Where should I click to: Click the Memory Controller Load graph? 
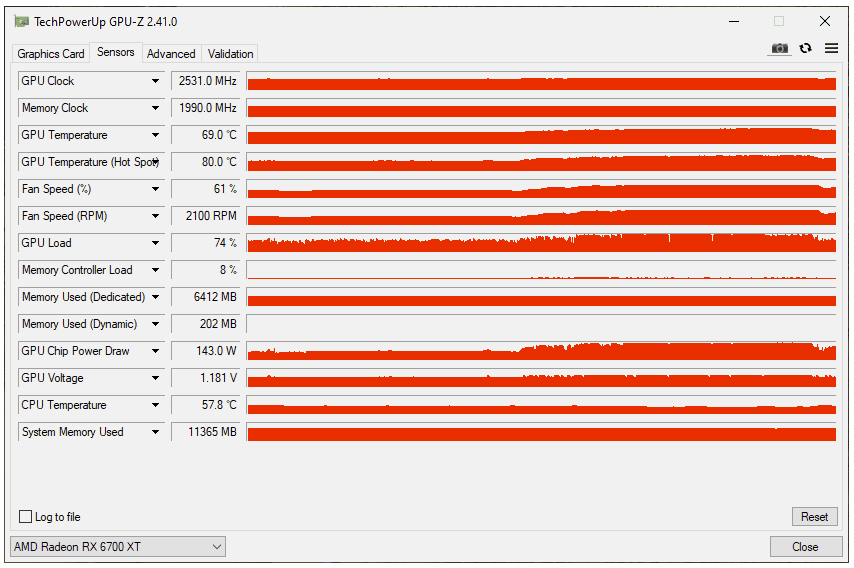[x=541, y=270]
